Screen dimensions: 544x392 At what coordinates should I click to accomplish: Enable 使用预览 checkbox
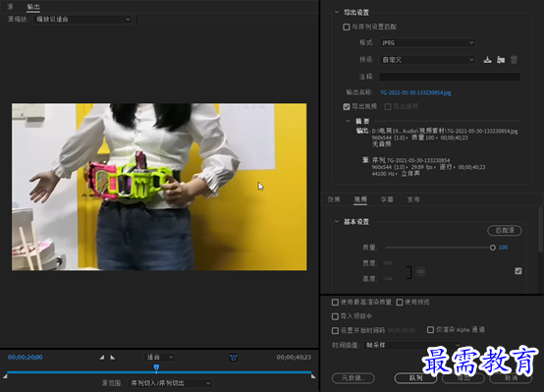[400, 302]
